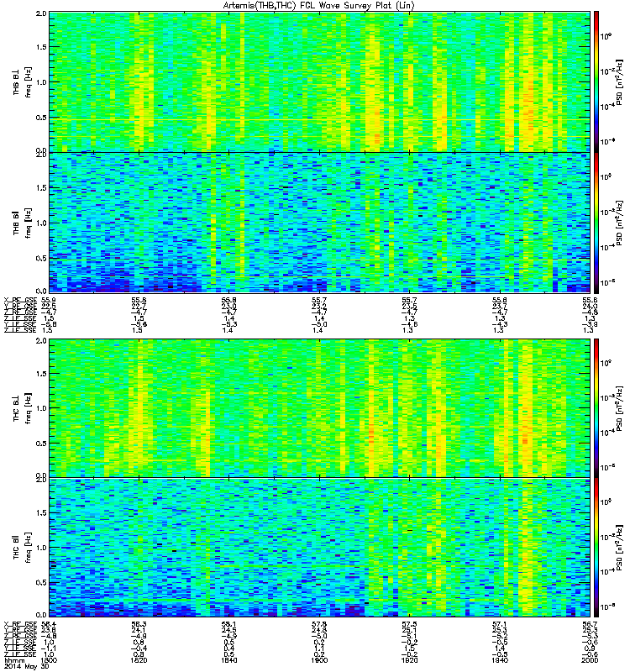Click the X_RE_GSE value '58.4' under the THC panels
This screenshot has height=672, width=630.
pyautogui.click(x=48, y=624)
